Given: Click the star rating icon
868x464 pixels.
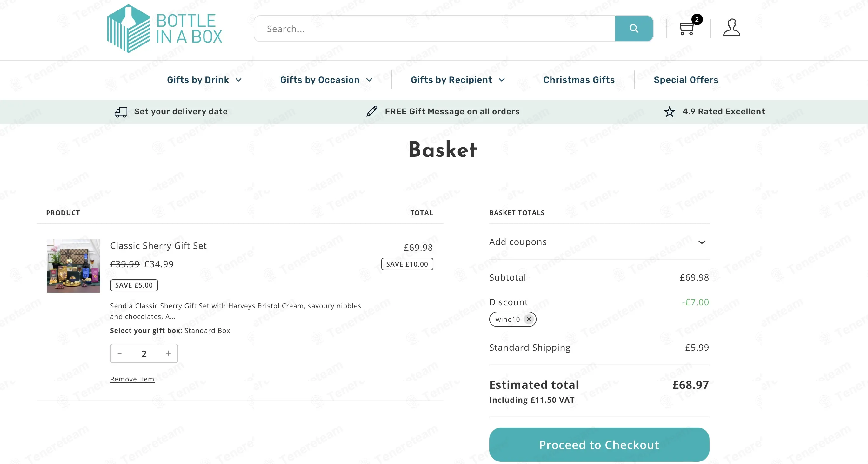Looking at the screenshot, I should [x=670, y=111].
